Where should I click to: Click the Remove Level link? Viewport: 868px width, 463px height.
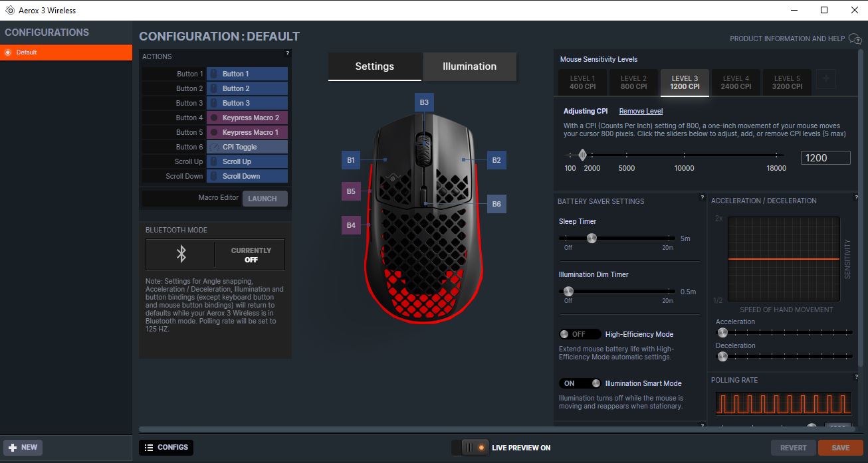[x=640, y=111]
